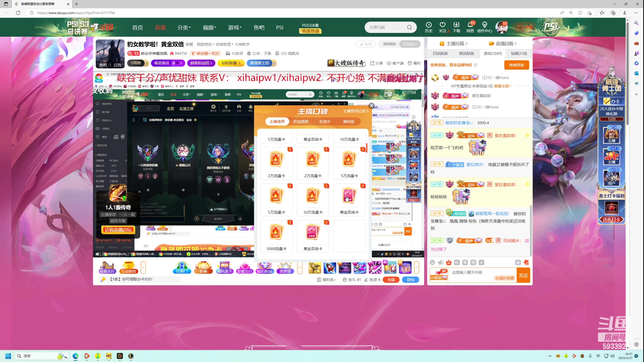The height and width of the screenshot is (362, 644).
Task: Open the 福利 gift-box icon beside 客户端
Action: click(414, 63)
